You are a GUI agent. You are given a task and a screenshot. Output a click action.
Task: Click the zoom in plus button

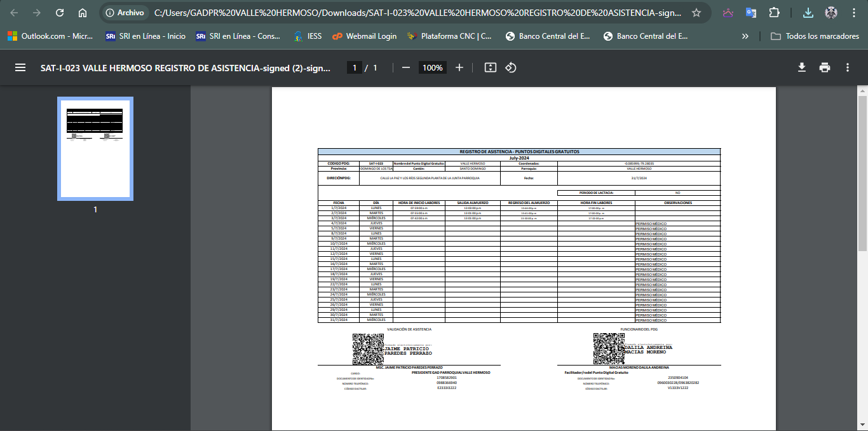459,67
